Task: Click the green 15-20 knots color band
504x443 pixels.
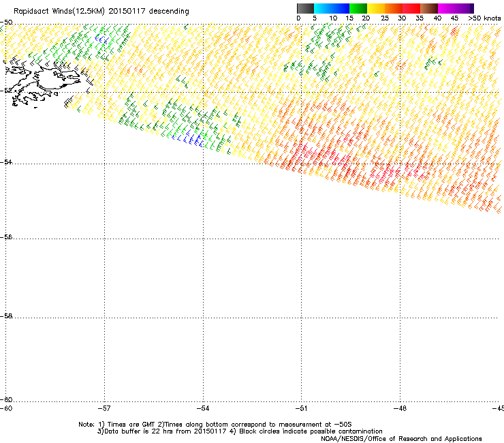Action: click(x=358, y=8)
